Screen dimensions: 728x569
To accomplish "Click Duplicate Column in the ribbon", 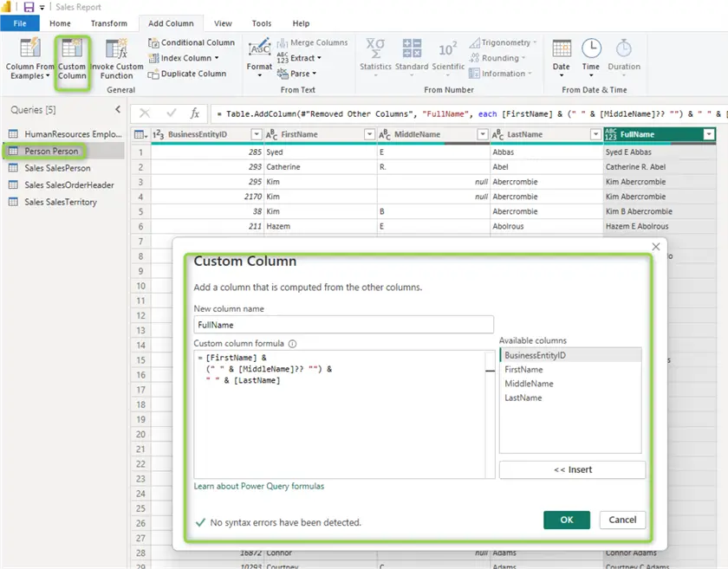I will click(x=187, y=74).
